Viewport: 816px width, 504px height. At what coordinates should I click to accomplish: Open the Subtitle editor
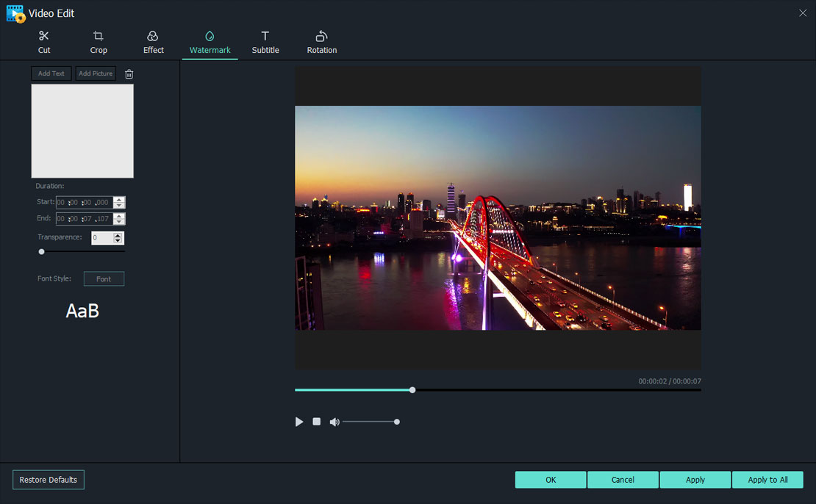(x=265, y=41)
